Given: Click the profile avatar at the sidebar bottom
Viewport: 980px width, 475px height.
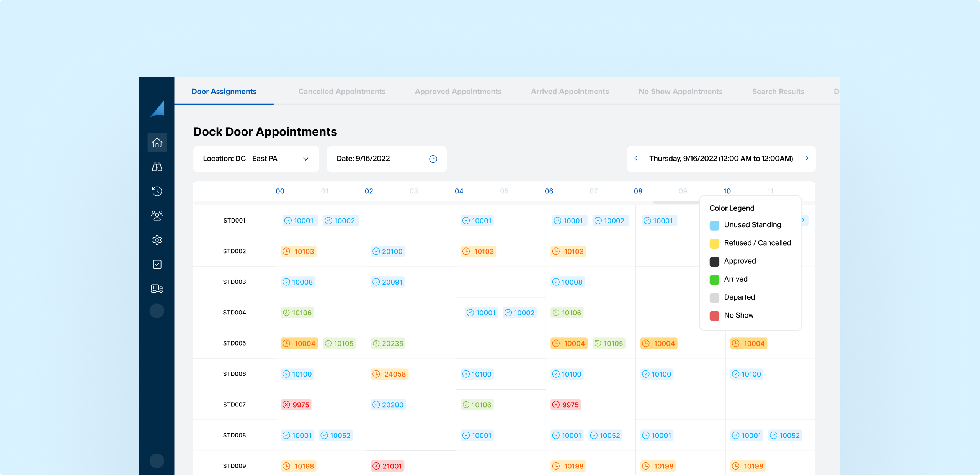Looking at the screenshot, I should click(157, 461).
